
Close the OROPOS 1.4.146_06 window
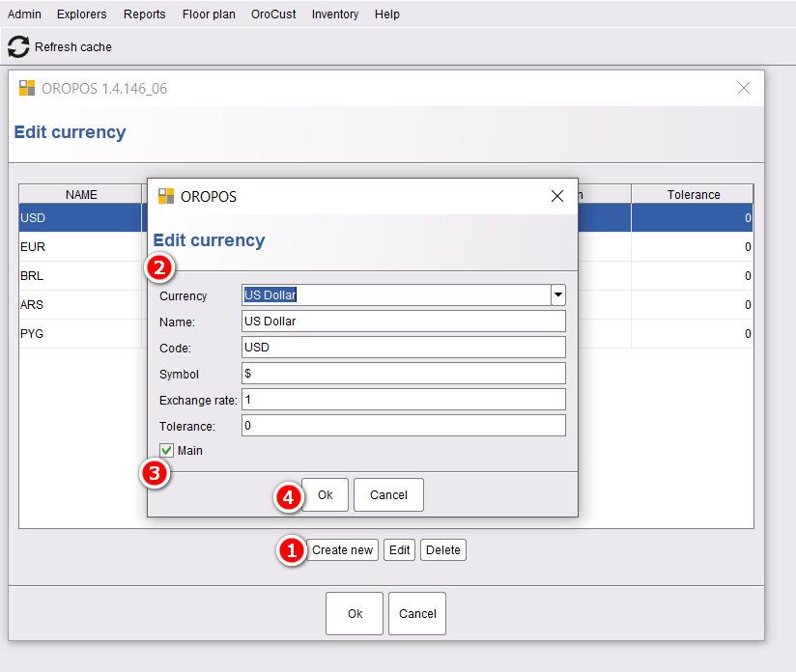pos(744,88)
